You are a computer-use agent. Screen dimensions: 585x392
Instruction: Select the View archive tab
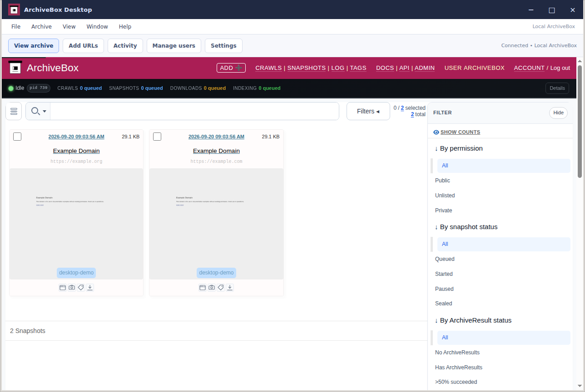[34, 46]
